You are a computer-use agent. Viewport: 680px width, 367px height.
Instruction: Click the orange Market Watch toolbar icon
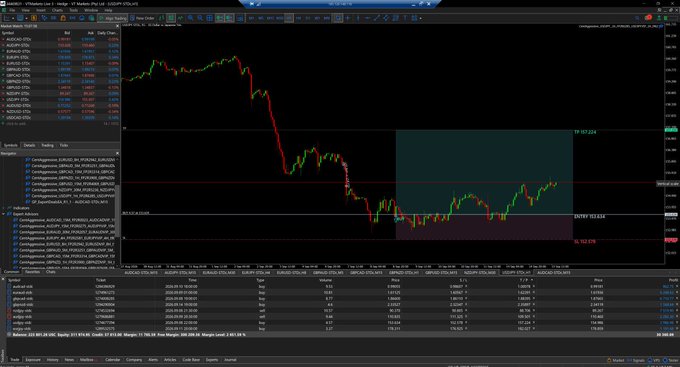[33, 18]
